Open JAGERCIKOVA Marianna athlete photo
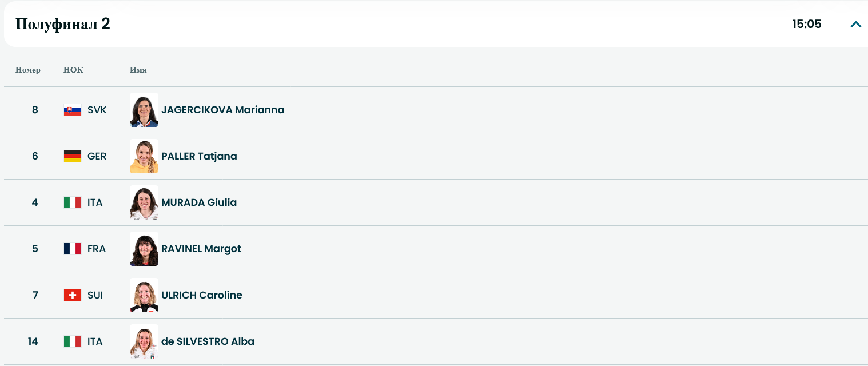 click(x=144, y=110)
